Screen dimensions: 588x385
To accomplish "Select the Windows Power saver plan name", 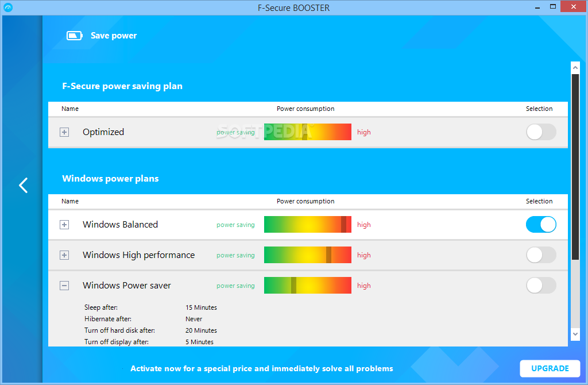I will coord(127,286).
